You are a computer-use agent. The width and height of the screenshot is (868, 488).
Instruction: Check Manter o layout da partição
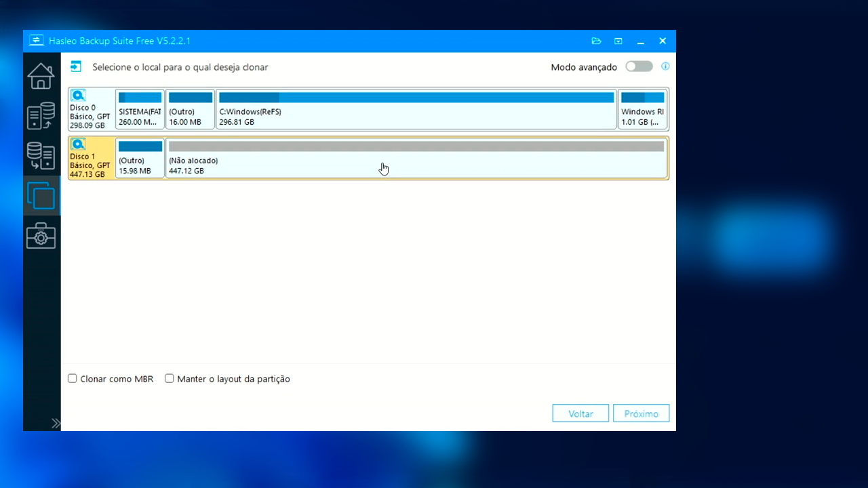click(x=170, y=378)
